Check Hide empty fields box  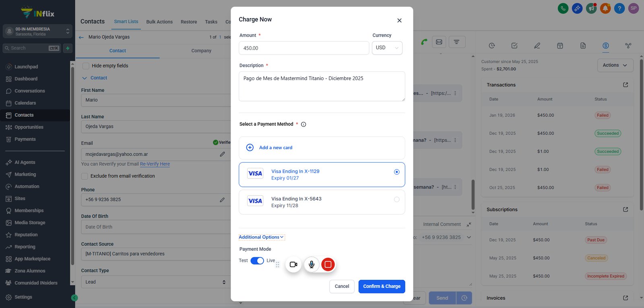(86, 66)
